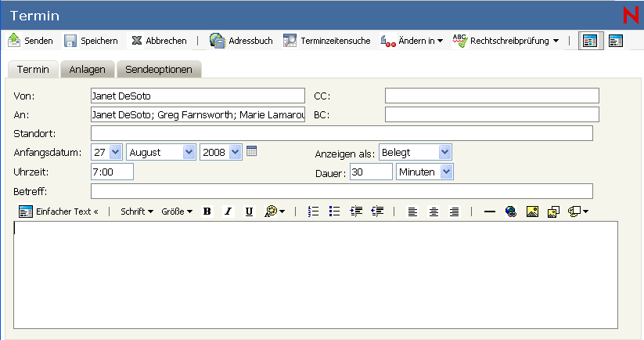This screenshot has width=644, height=340.
Task: Click the Standort location field
Action: [x=342, y=133]
